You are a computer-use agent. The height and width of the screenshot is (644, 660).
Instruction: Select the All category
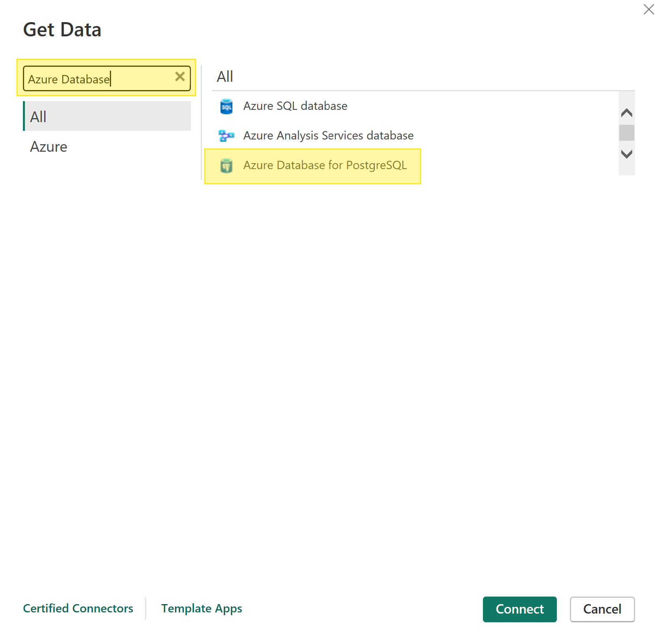pos(107,116)
